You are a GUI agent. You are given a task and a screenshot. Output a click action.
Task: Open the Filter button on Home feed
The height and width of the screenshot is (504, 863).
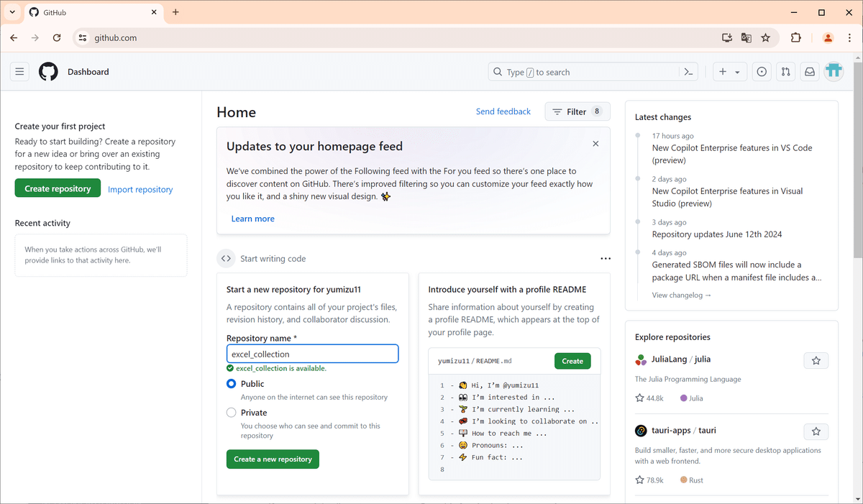click(577, 111)
